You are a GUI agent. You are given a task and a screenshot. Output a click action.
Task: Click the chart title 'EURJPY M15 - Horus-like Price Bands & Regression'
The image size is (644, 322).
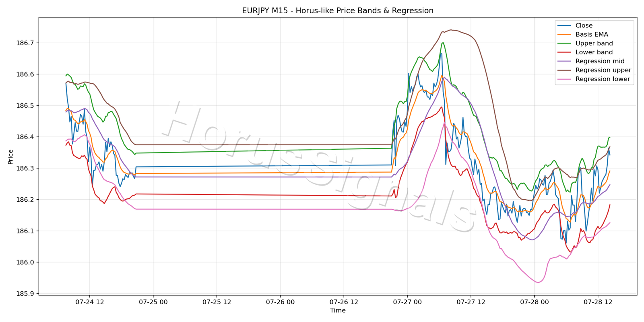pyautogui.click(x=338, y=11)
